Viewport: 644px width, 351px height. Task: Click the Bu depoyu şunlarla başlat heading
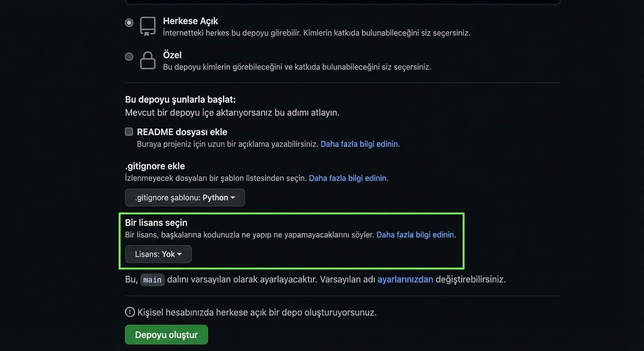[180, 99]
